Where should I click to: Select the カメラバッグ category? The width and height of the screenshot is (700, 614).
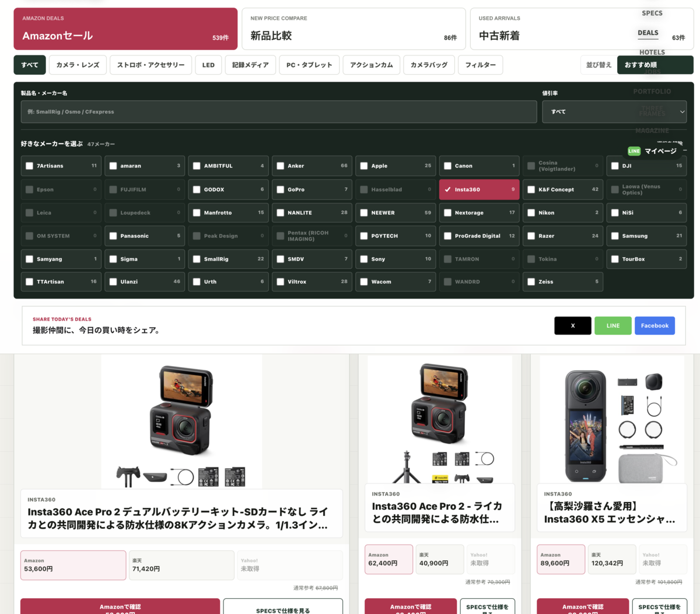(429, 65)
